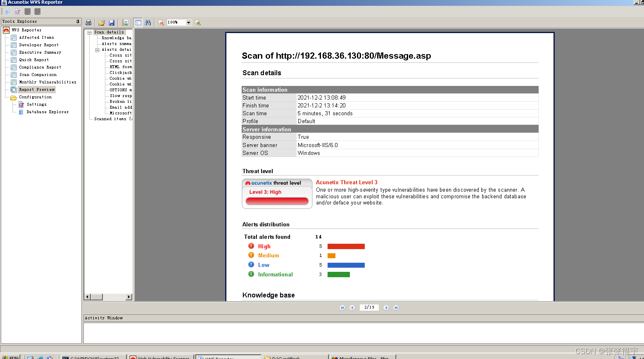Click the Activity Window header
This screenshot has width=644, height=359.
pos(364,318)
